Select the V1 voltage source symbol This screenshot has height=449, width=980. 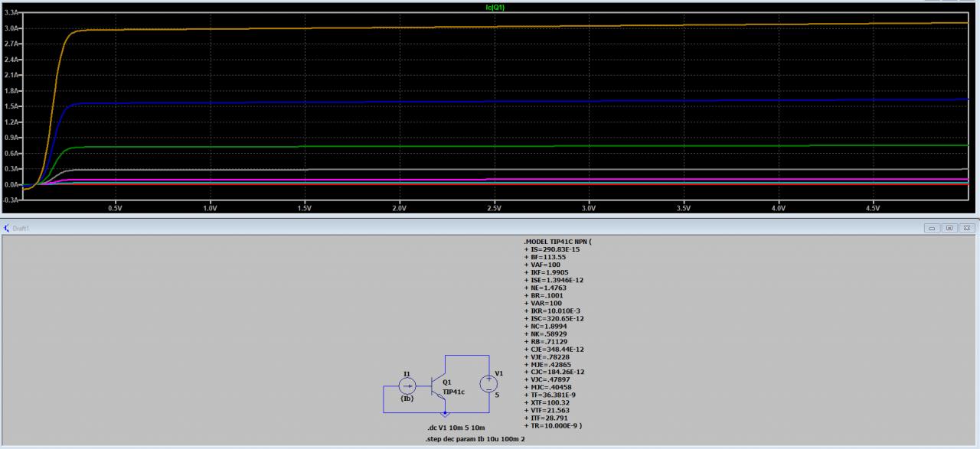(x=488, y=384)
